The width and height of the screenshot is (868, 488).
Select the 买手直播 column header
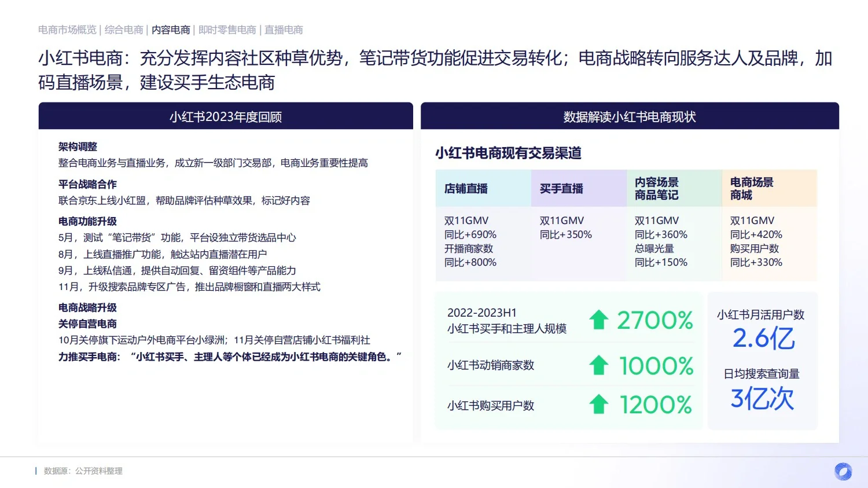point(579,189)
